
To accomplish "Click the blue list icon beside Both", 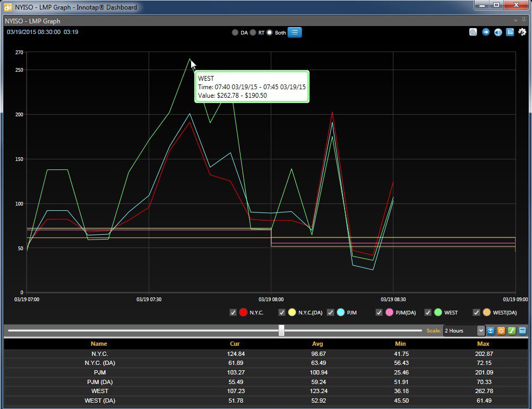I will pyautogui.click(x=295, y=32).
